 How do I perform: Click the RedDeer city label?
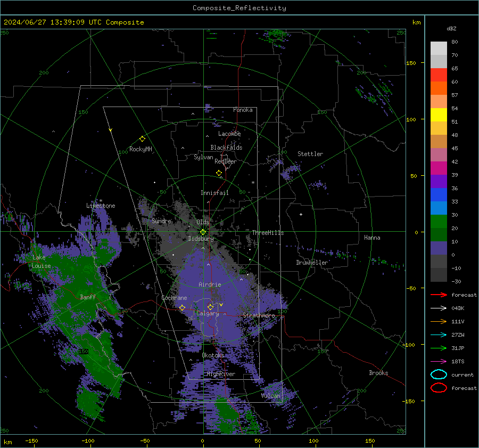226,161
